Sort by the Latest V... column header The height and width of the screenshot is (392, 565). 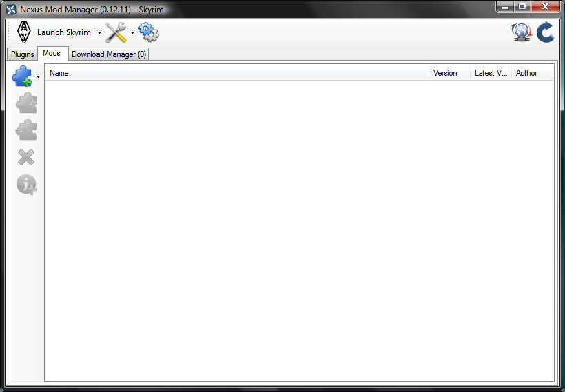coord(491,73)
